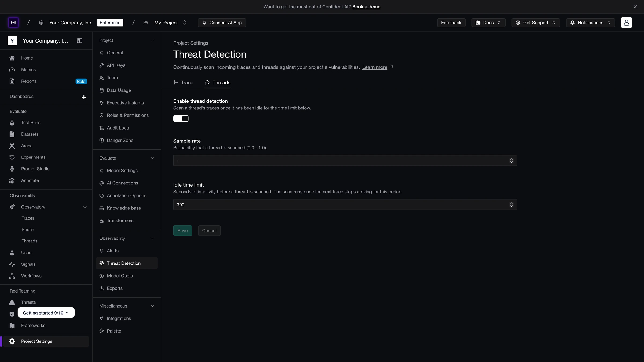Click the Model Costs dollar icon

[x=101, y=276]
